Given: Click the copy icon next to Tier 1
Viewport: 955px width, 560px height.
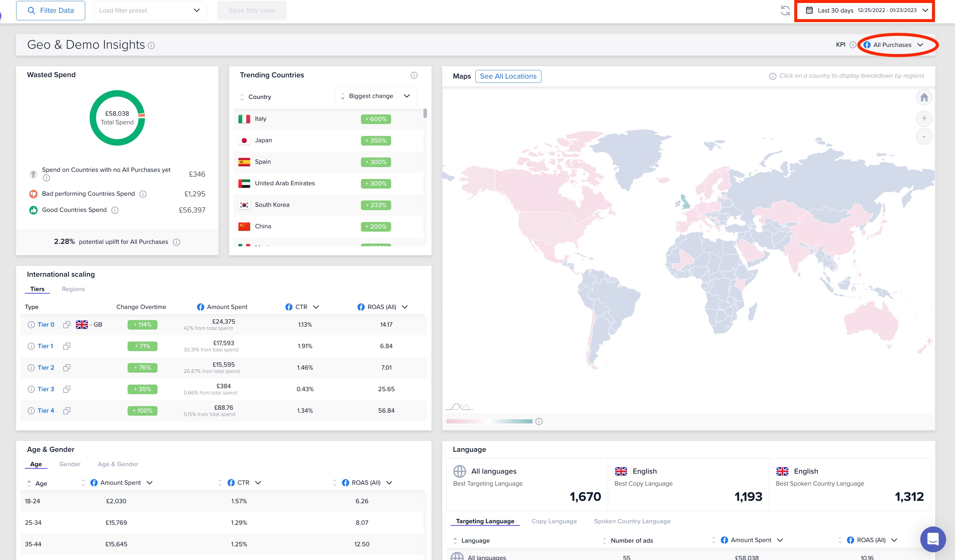Looking at the screenshot, I should 67,346.
